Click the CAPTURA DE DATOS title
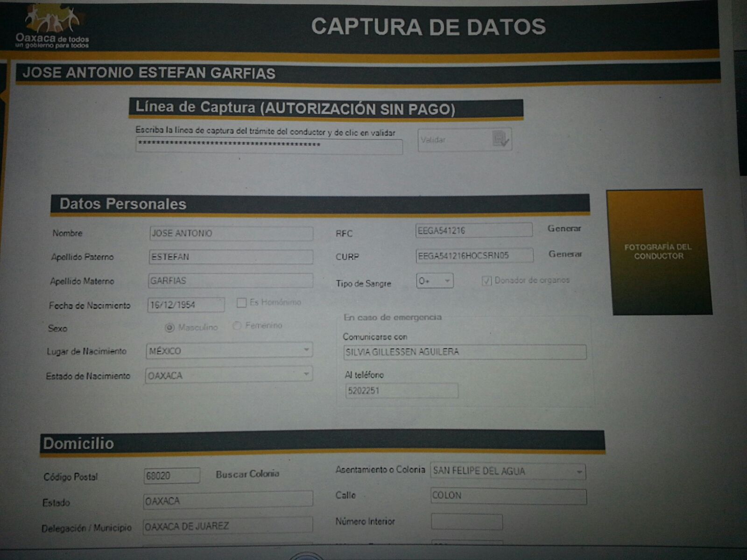Image resolution: width=747 pixels, height=560 pixels. (429, 27)
